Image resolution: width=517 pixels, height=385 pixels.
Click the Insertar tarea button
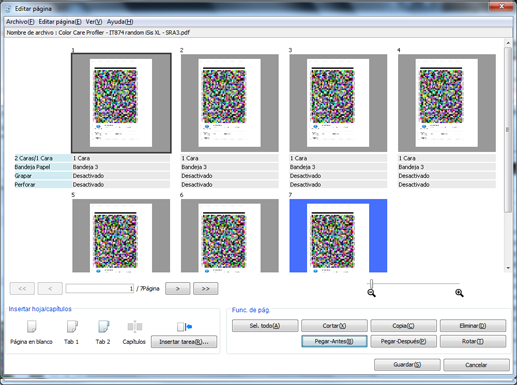[x=184, y=342]
